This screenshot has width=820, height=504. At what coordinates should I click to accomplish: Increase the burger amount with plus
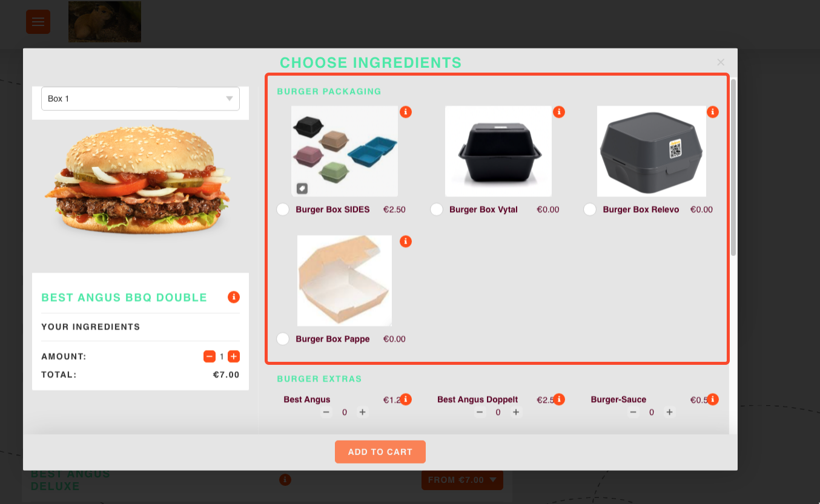click(234, 356)
